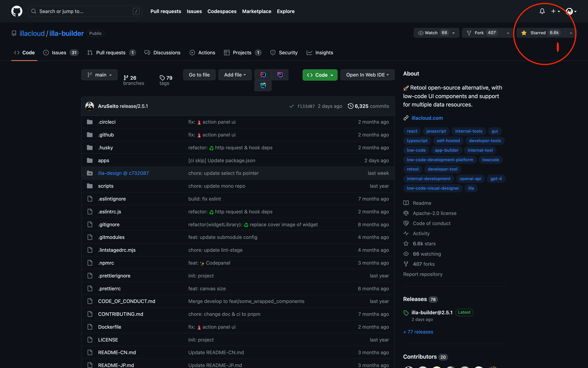Image resolution: width=588 pixels, height=368 pixels.
Task: Open the illacloud owner link
Action: [x=32, y=33]
